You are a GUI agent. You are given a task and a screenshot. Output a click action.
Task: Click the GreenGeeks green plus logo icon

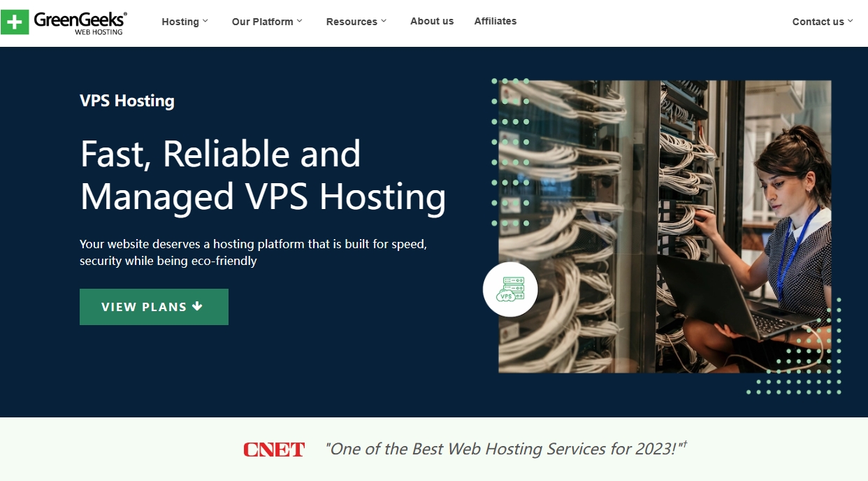(15, 22)
